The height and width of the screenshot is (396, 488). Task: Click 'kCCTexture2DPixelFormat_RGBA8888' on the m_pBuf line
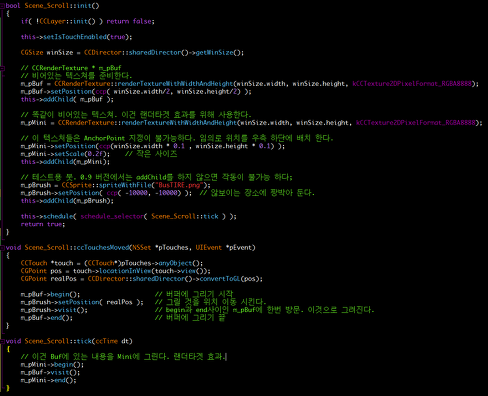[413, 84]
